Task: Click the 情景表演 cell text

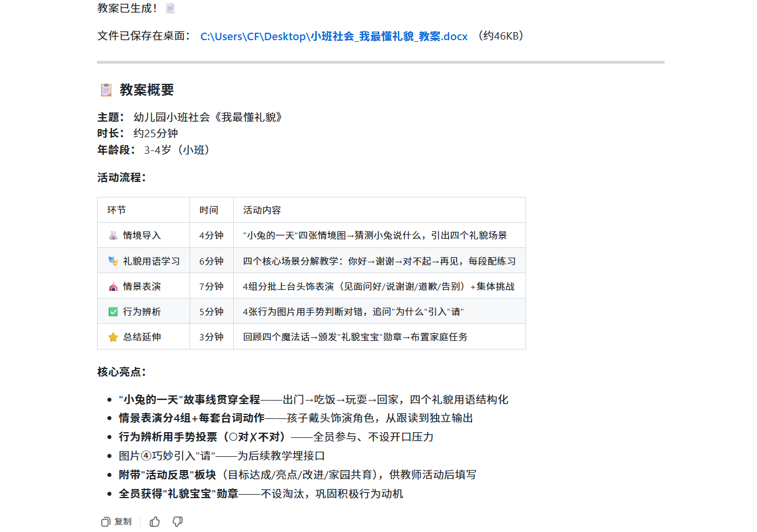Action: tap(142, 286)
